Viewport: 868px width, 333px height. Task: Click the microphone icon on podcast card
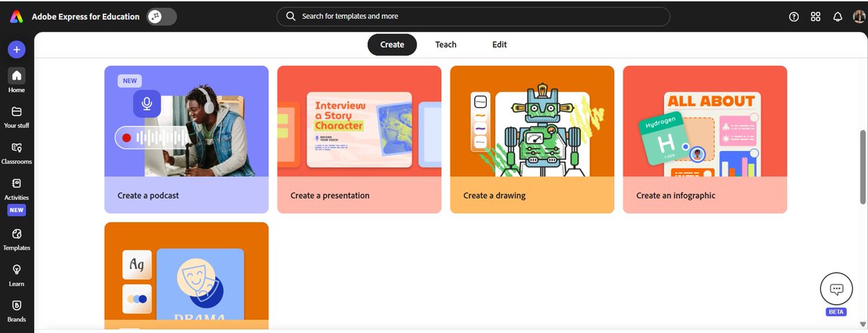point(147,104)
